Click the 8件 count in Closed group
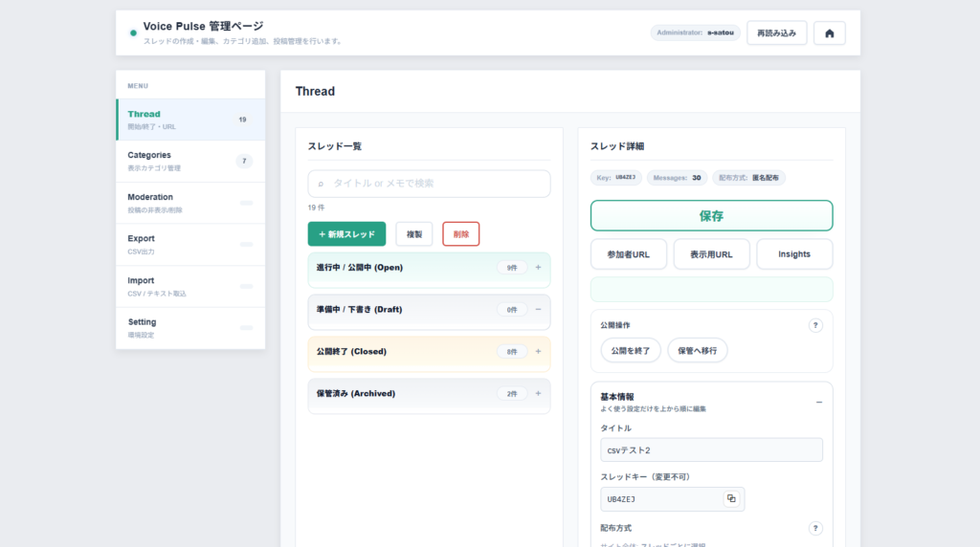The height and width of the screenshot is (547, 980). tap(512, 352)
